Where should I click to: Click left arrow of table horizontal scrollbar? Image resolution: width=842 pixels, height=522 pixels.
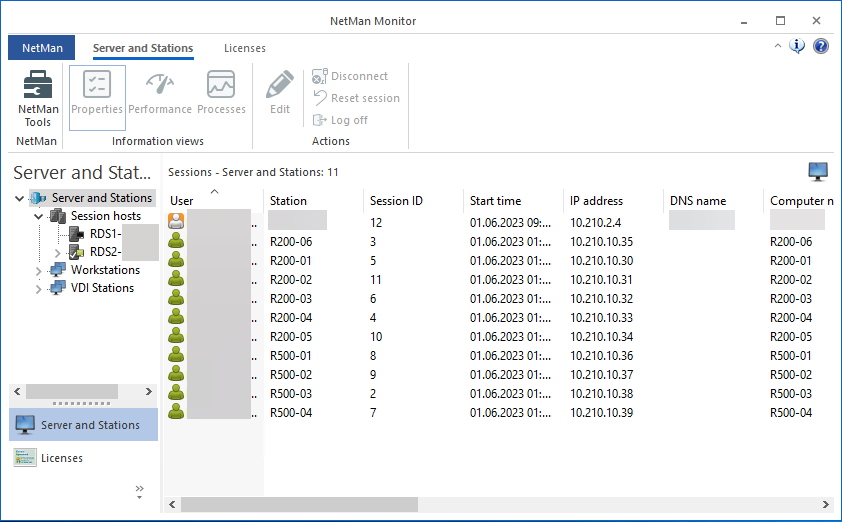pos(172,504)
